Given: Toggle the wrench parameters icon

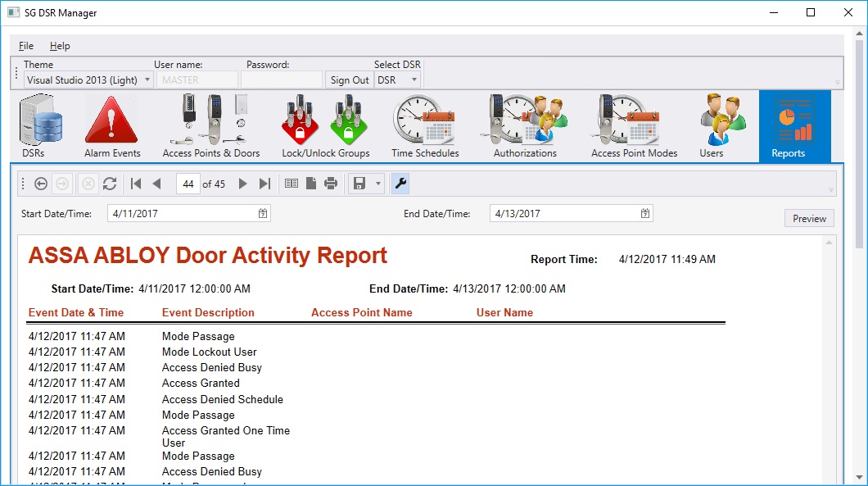Looking at the screenshot, I should pyautogui.click(x=400, y=184).
